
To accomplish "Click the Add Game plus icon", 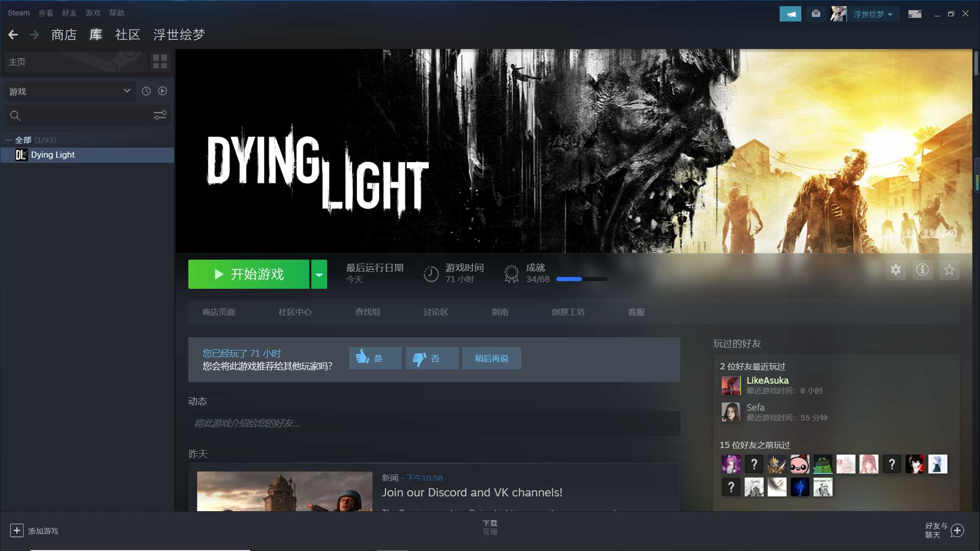I will point(16,531).
